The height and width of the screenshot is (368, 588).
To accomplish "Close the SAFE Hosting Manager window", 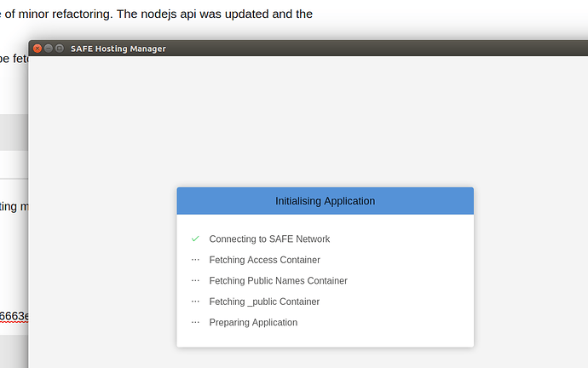I will tap(37, 49).
